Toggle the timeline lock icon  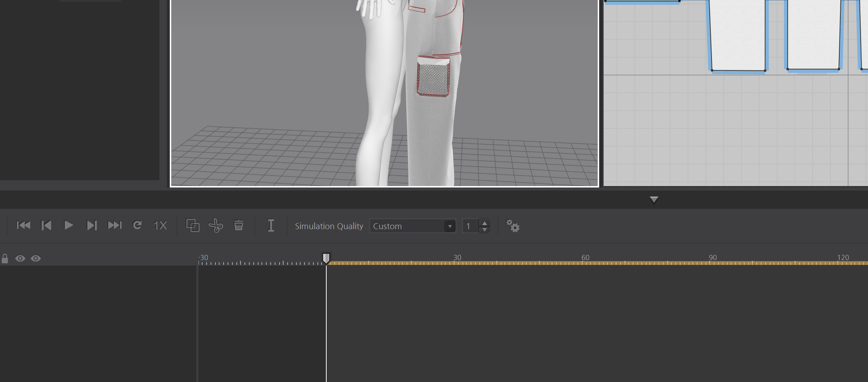click(x=5, y=259)
